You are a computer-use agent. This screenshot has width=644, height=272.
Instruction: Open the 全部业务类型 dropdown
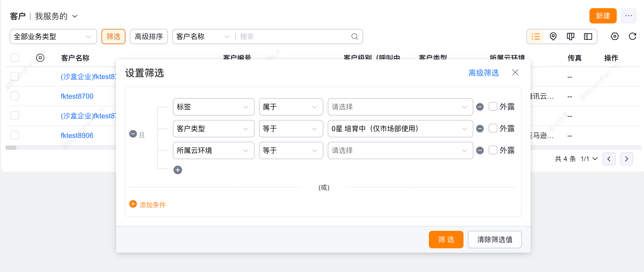pyautogui.click(x=53, y=37)
